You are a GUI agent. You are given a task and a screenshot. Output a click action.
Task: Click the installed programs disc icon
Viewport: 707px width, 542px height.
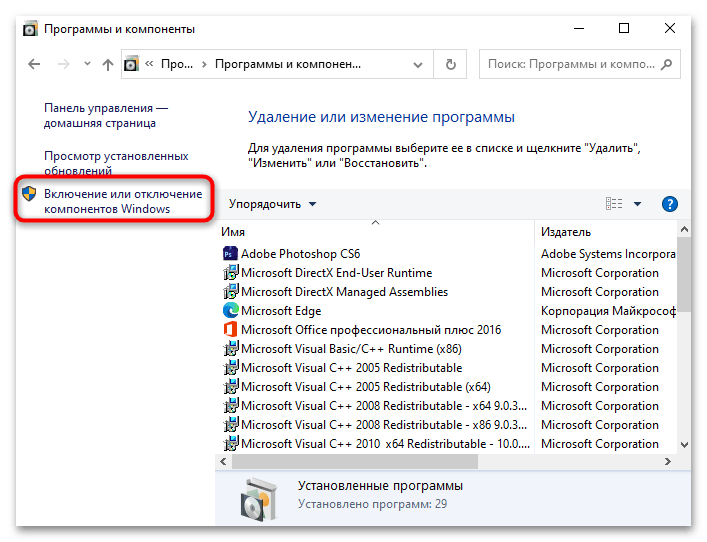click(x=257, y=499)
